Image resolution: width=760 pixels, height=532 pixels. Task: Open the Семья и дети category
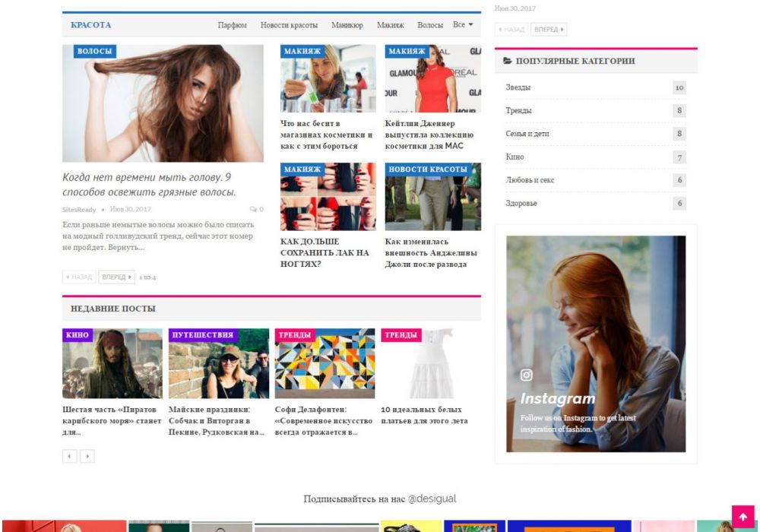[x=527, y=134]
